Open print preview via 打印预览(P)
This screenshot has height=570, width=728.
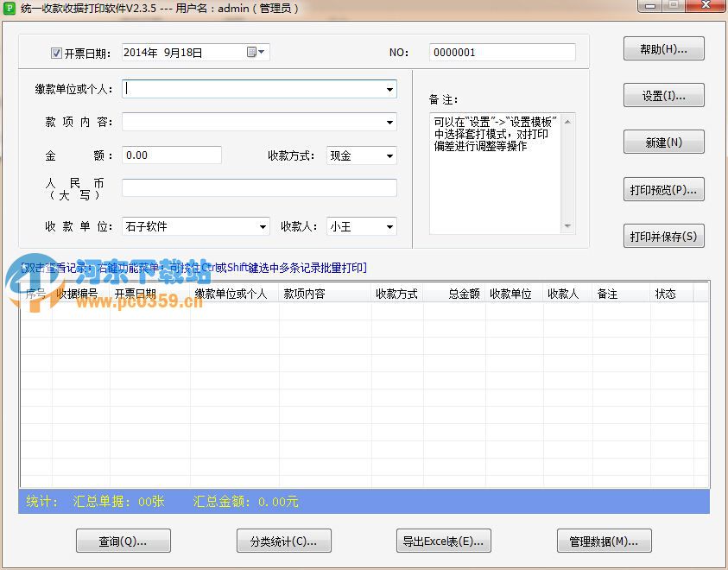point(663,189)
